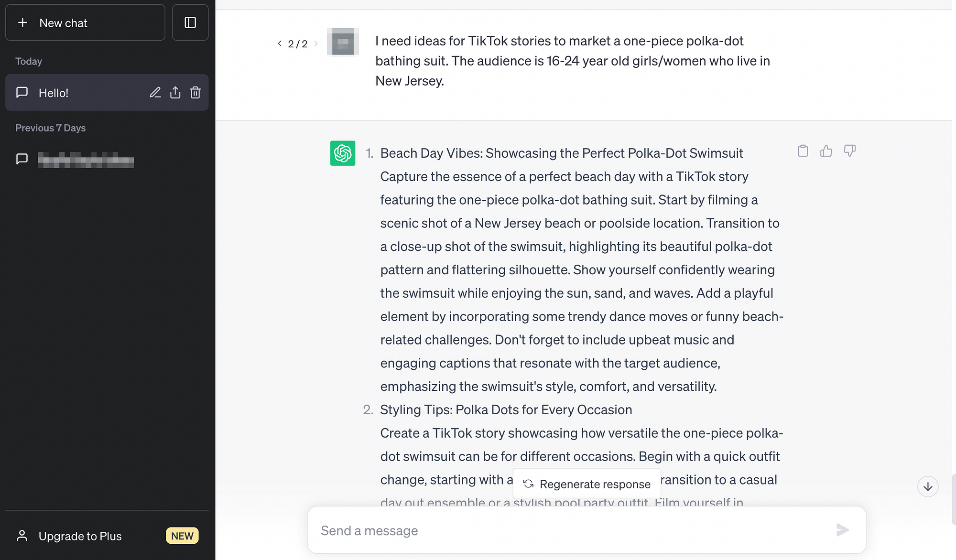Image resolution: width=956 pixels, height=560 pixels.
Task: Go to next prompt version arrow
Action: pos(316,43)
